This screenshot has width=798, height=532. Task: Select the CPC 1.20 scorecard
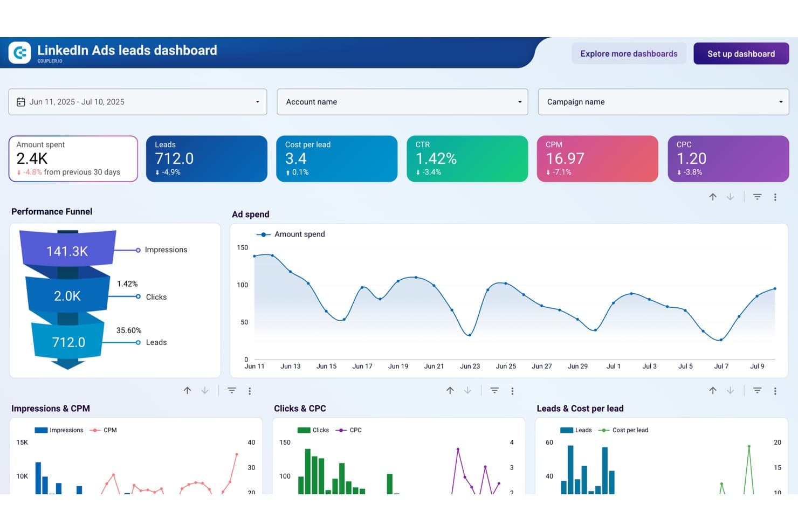[x=728, y=158]
